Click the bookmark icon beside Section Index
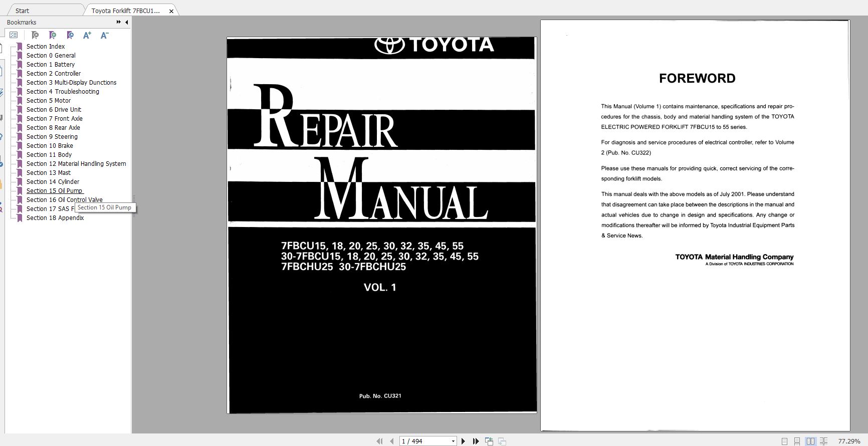 tap(20, 47)
